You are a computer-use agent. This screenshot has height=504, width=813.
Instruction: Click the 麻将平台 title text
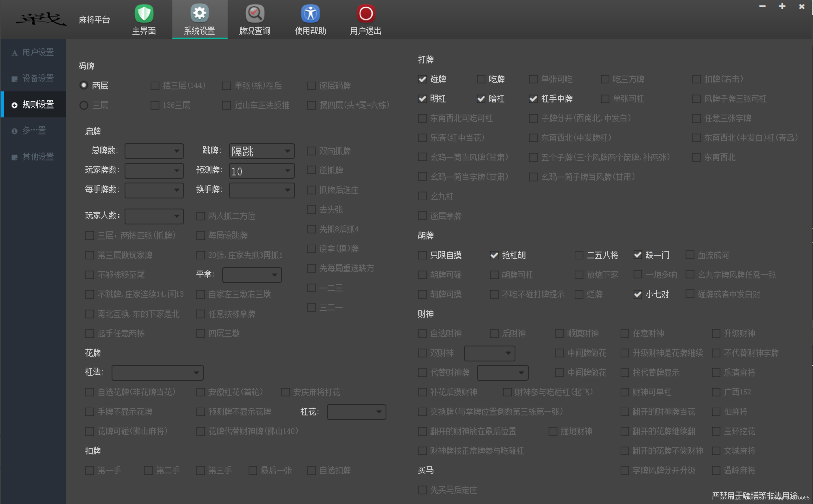coord(94,20)
